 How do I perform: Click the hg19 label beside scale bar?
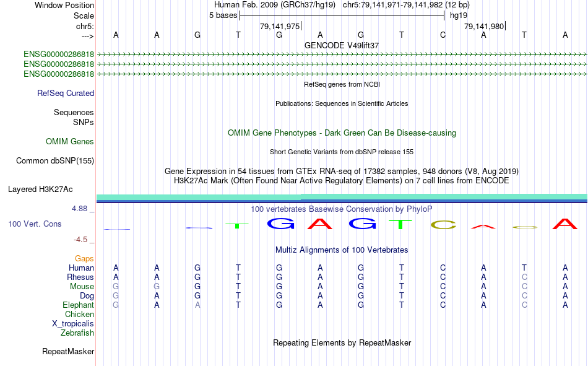[459, 15]
